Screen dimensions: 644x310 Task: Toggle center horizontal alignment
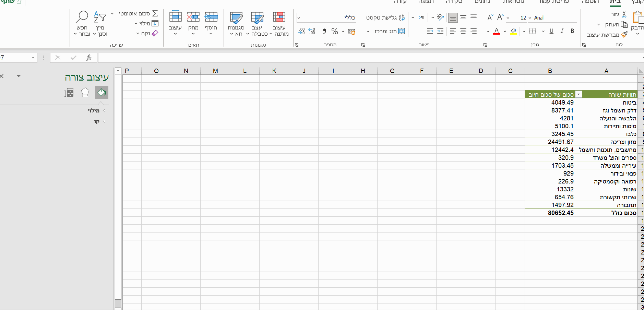point(463,31)
